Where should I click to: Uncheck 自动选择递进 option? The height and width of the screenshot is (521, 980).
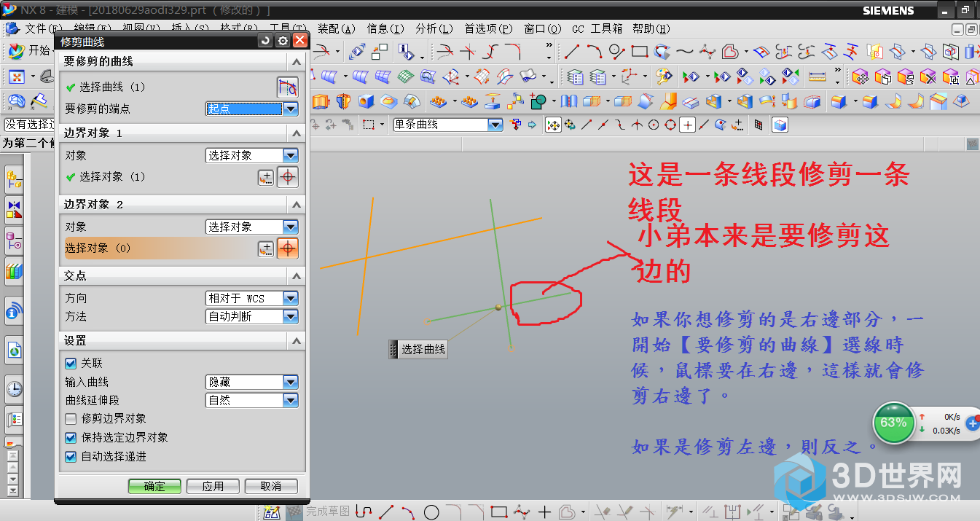[x=71, y=457]
